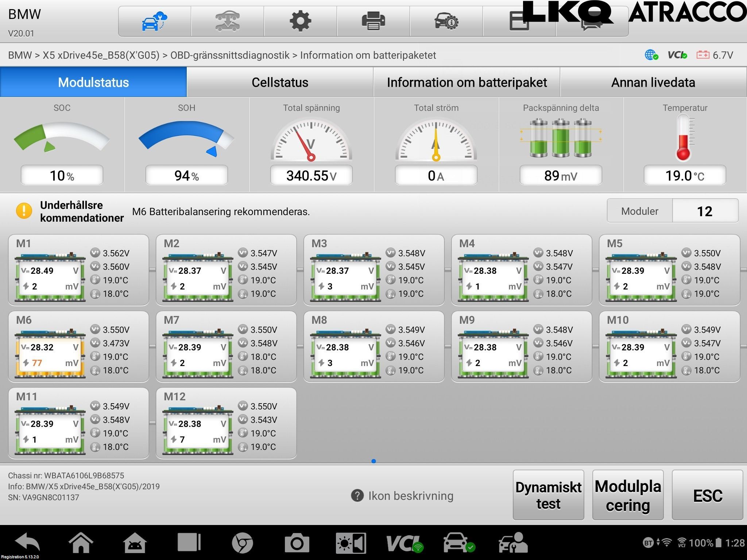Viewport: 747px width, 560px height.
Task: Open the flagged M6 battery module card
Action: 78,346
